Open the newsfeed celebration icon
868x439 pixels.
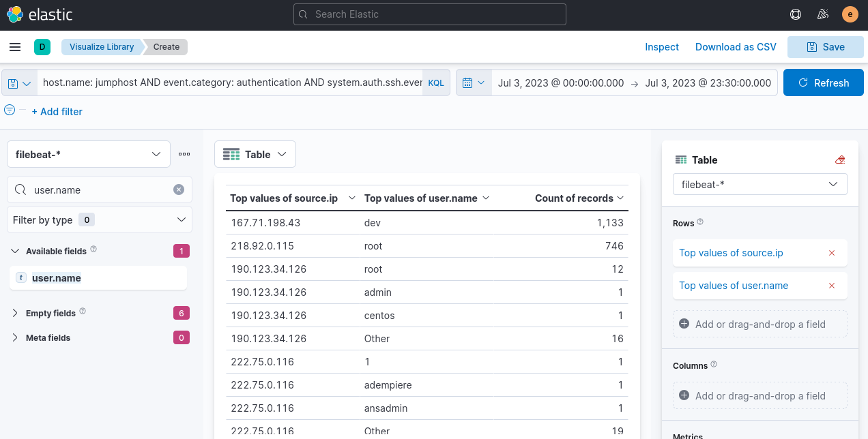pos(822,14)
